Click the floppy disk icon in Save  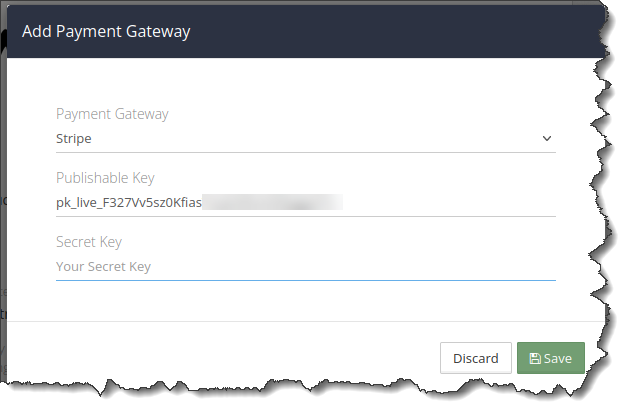[x=535, y=358]
